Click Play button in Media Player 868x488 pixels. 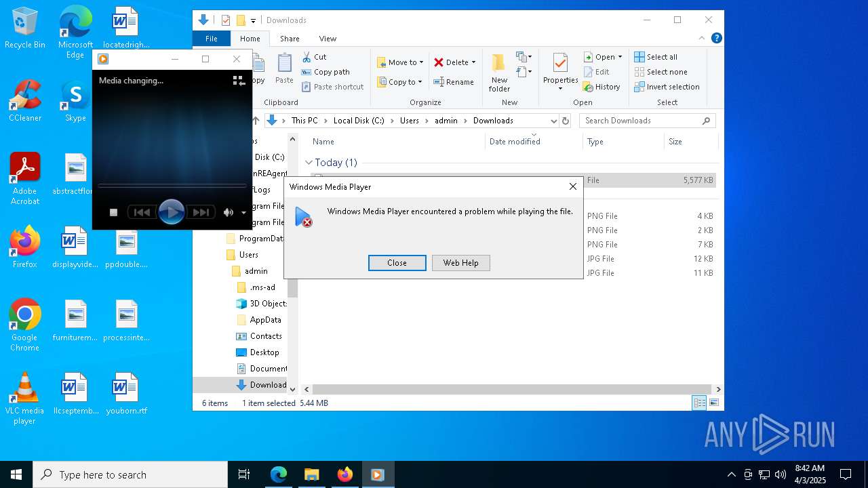[171, 212]
